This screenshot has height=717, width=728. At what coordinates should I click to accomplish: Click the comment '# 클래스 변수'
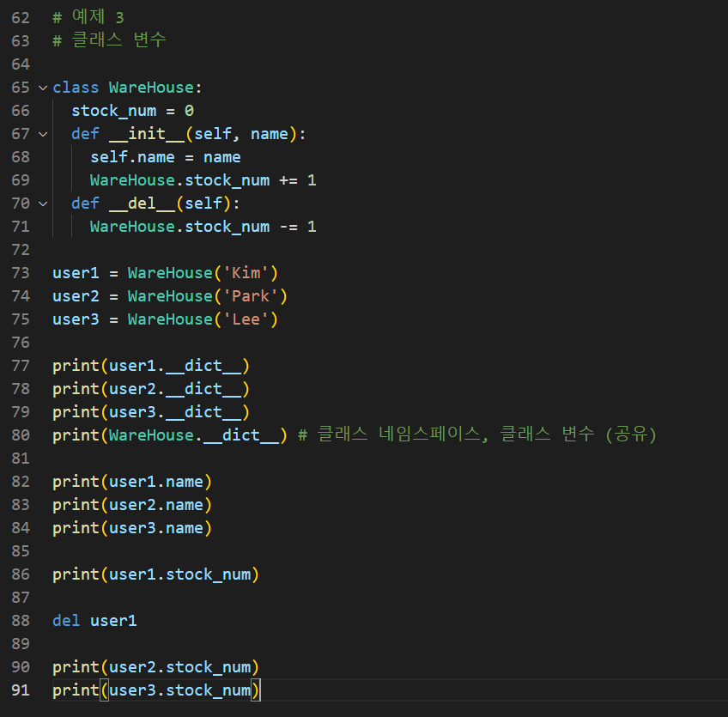[x=109, y=40]
